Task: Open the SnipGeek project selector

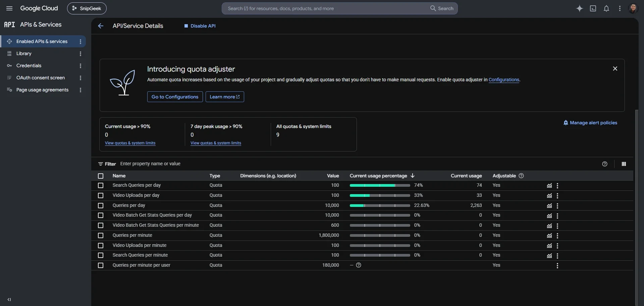Action: (x=87, y=8)
